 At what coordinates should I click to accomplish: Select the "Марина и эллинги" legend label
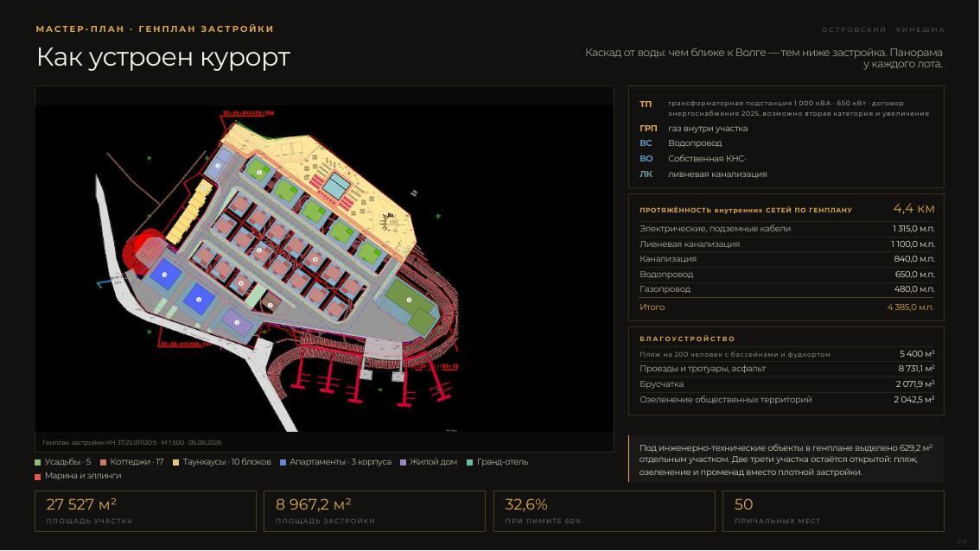pyautogui.click(x=83, y=476)
